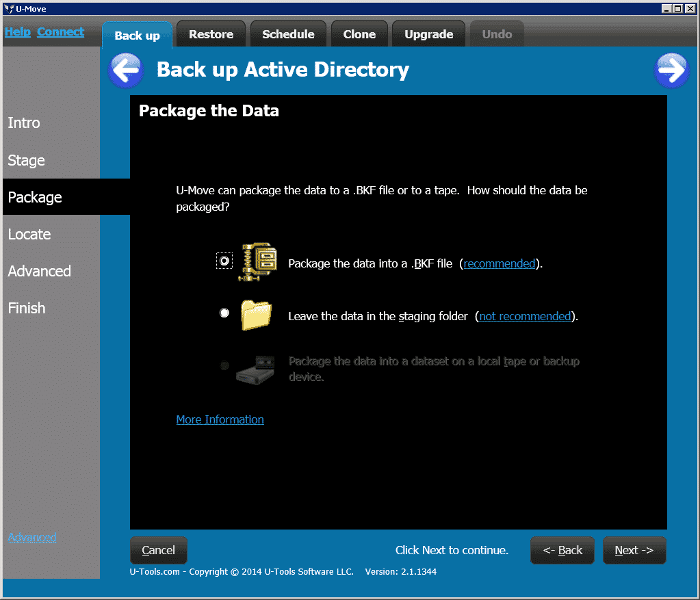Open the Advanced step in sidebar
700x600 pixels.
point(39,271)
